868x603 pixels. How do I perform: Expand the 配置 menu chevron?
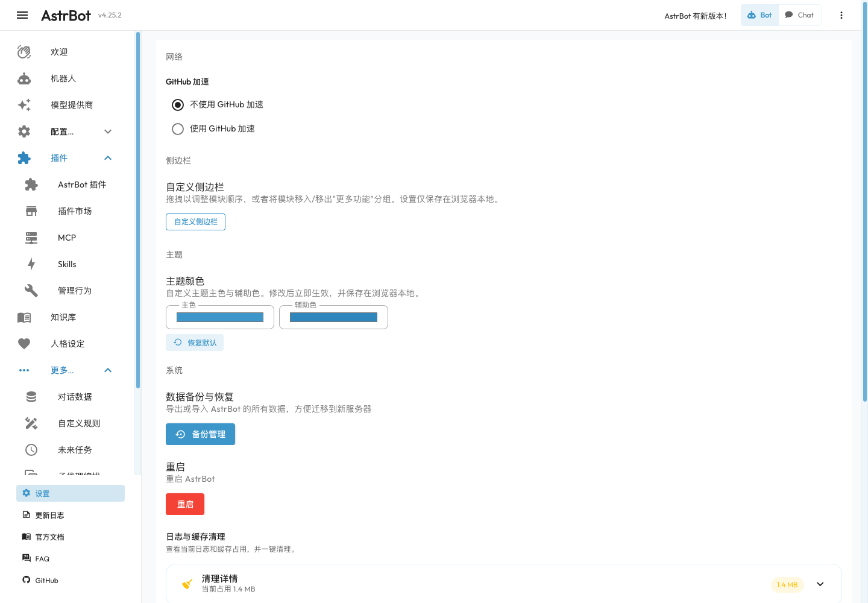coord(108,131)
